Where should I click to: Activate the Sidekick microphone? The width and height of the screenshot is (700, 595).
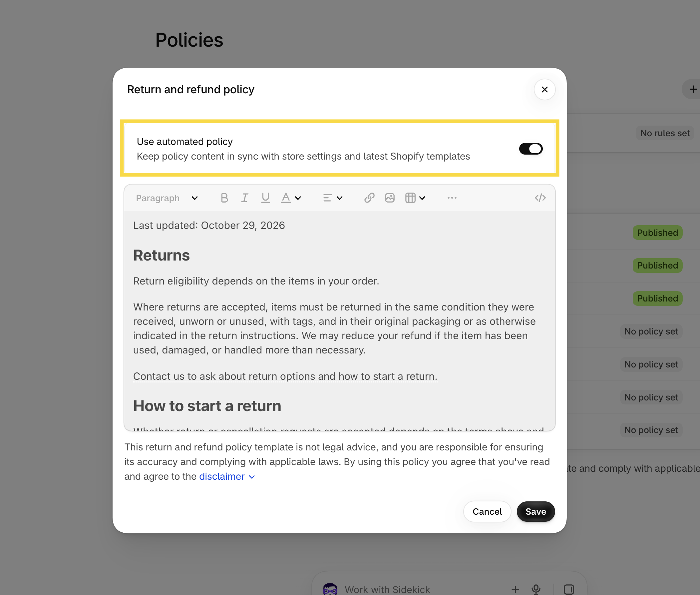pos(536,589)
